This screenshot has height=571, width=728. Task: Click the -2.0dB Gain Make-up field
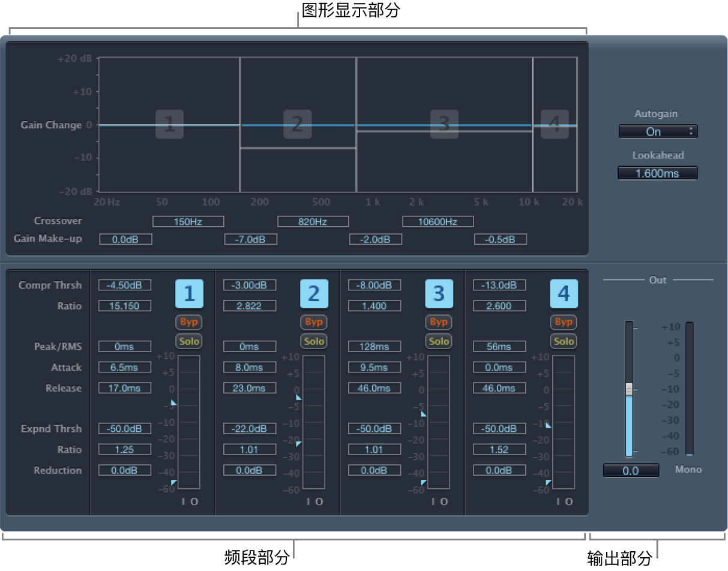coord(376,239)
